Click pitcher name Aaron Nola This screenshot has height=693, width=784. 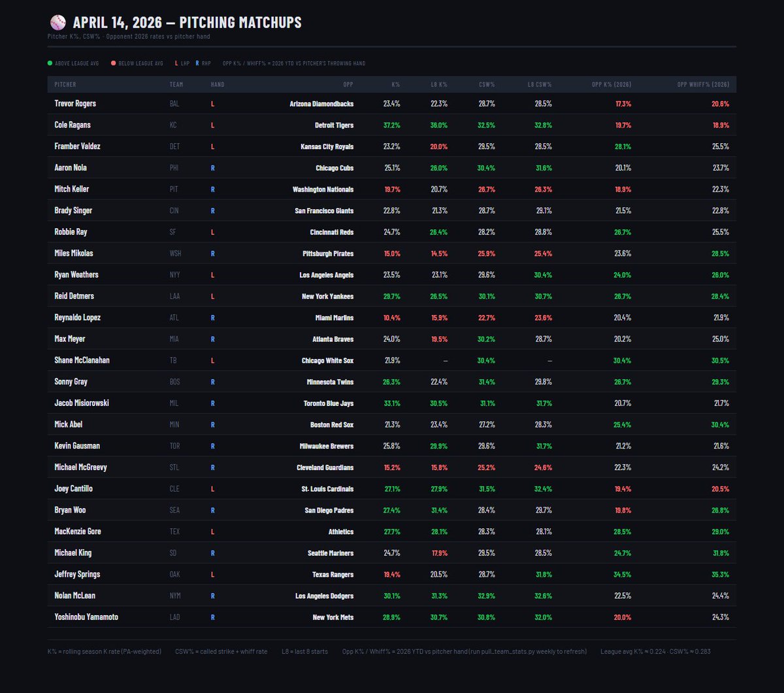point(71,167)
